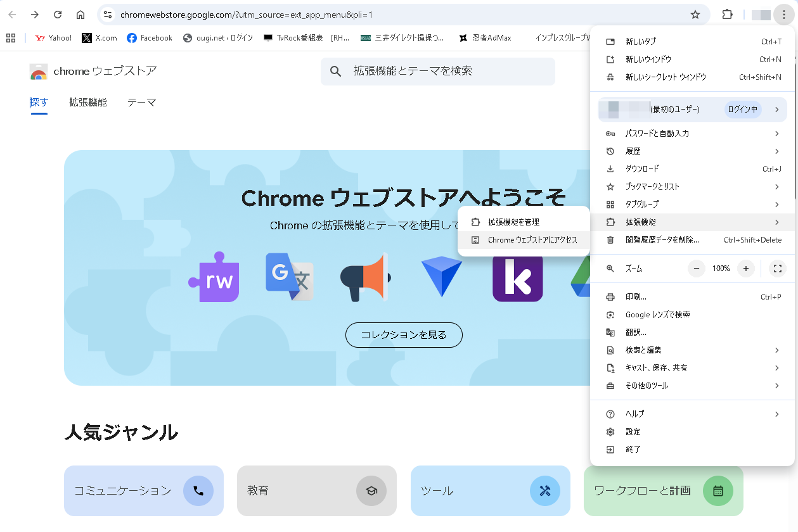Click the wrench icon on the ツール card
Image resolution: width=798 pixels, height=532 pixels.
coord(545,491)
